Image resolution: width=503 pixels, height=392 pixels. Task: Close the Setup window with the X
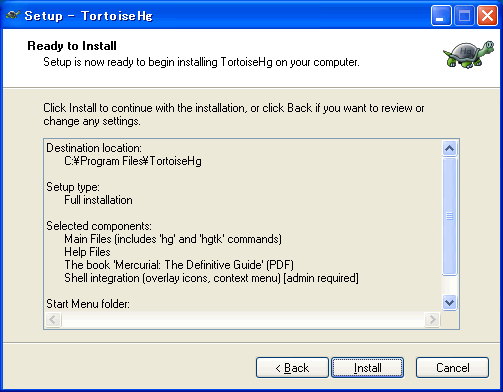click(x=487, y=15)
